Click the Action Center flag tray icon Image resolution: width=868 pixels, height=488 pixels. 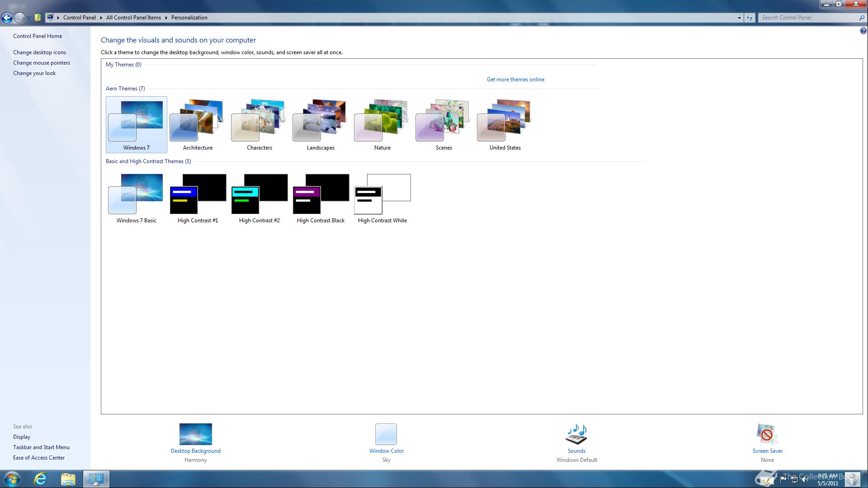tap(784, 479)
